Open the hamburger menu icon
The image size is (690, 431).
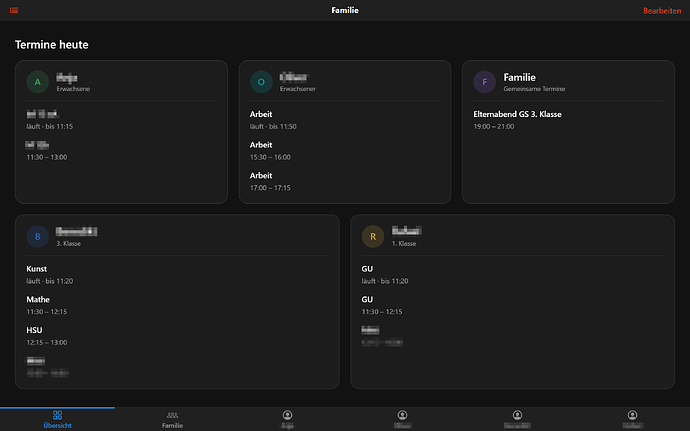14,10
